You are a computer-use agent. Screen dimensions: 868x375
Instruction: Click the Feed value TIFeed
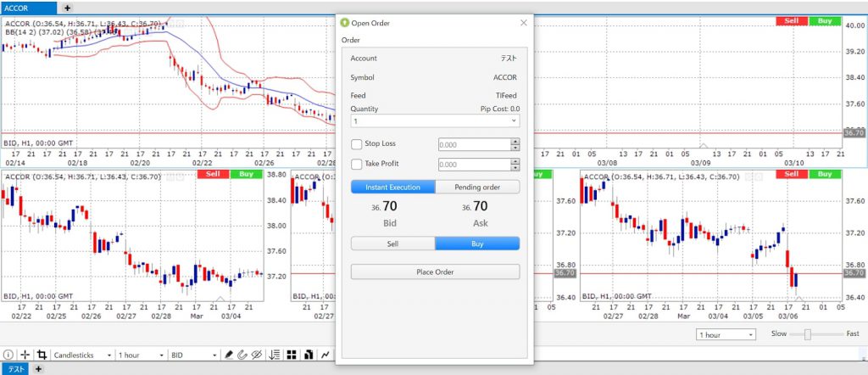(506, 95)
